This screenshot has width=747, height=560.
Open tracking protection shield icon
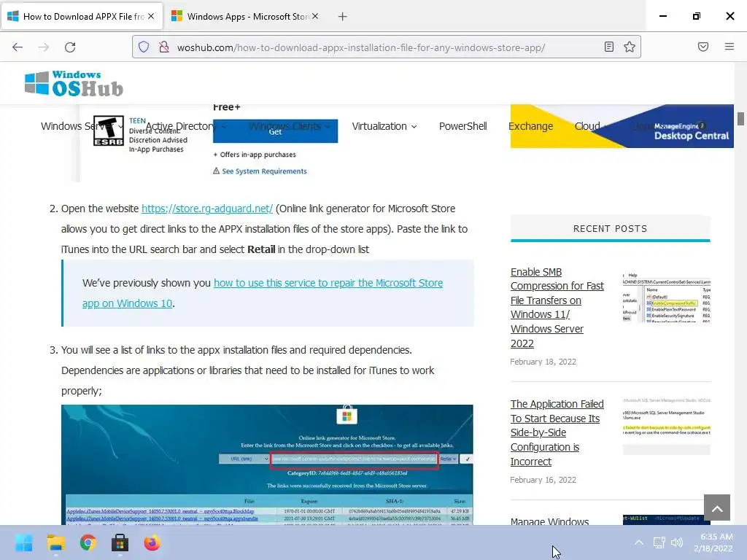[144, 47]
